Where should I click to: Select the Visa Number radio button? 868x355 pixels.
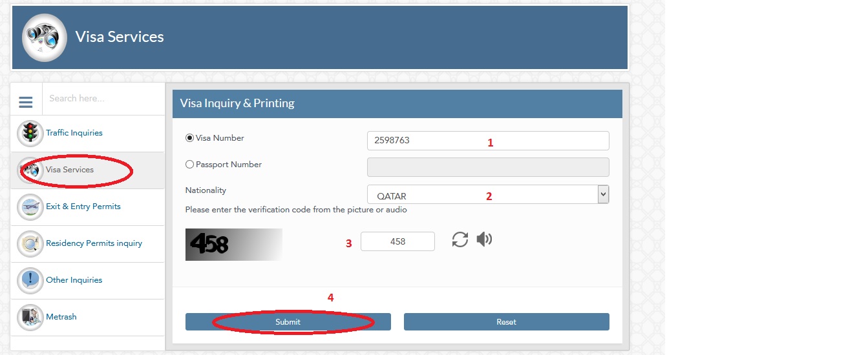[189, 138]
